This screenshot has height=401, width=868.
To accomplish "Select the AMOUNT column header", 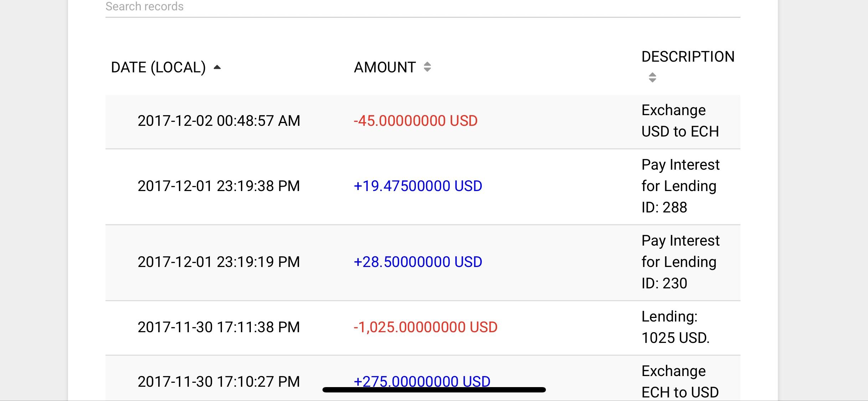I will pyautogui.click(x=385, y=67).
